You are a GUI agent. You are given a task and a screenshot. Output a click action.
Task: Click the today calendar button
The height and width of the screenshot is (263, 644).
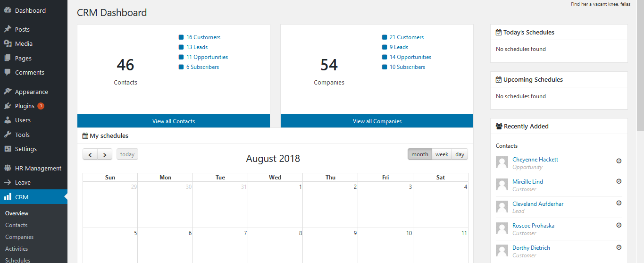click(127, 154)
